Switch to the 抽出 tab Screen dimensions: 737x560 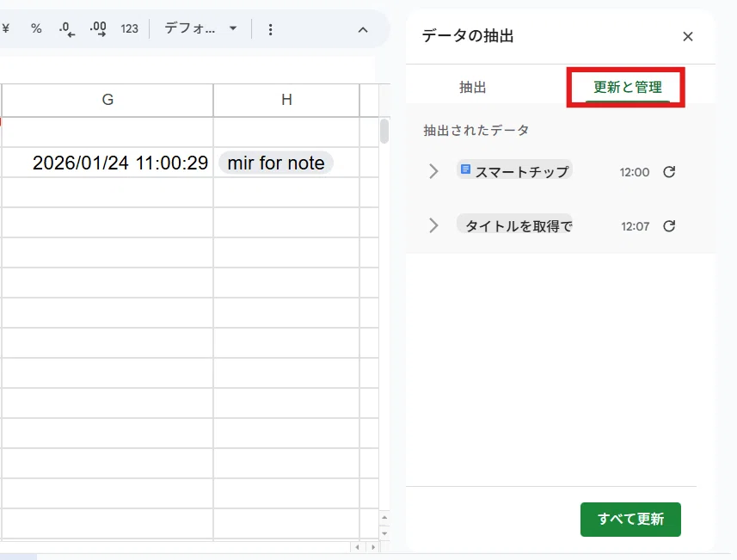coord(472,87)
